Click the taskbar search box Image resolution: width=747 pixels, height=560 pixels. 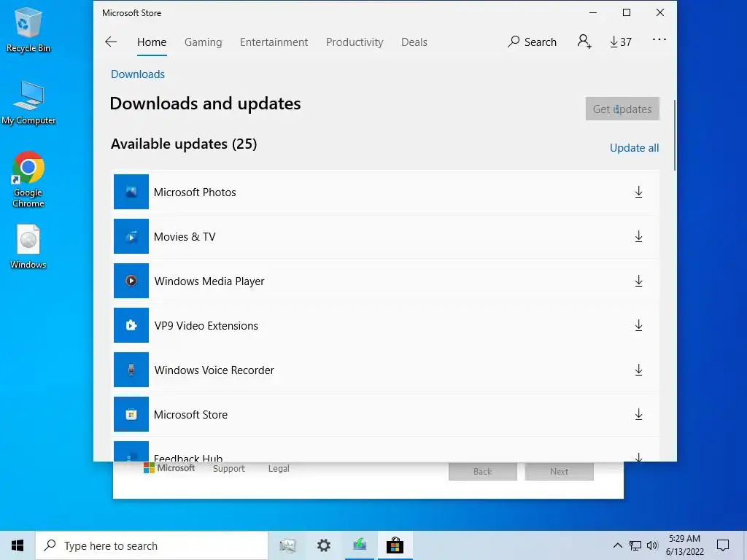(x=152, y=545)
